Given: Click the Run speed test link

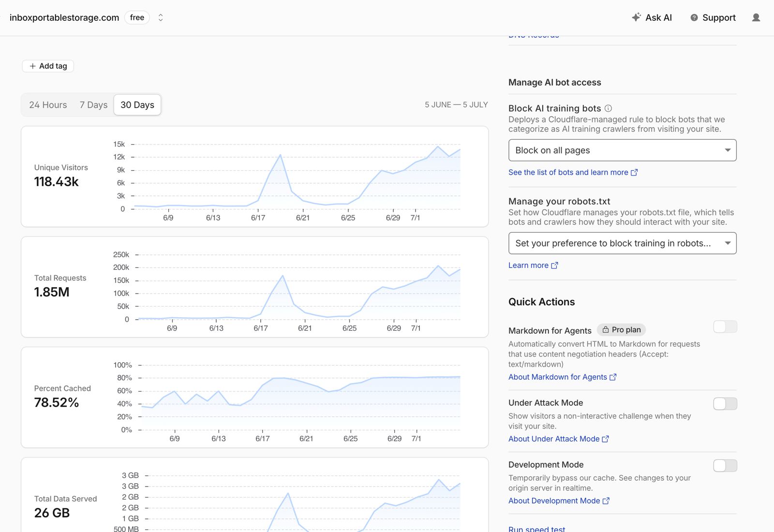Looking at the screenshot, I should (536, 529).
